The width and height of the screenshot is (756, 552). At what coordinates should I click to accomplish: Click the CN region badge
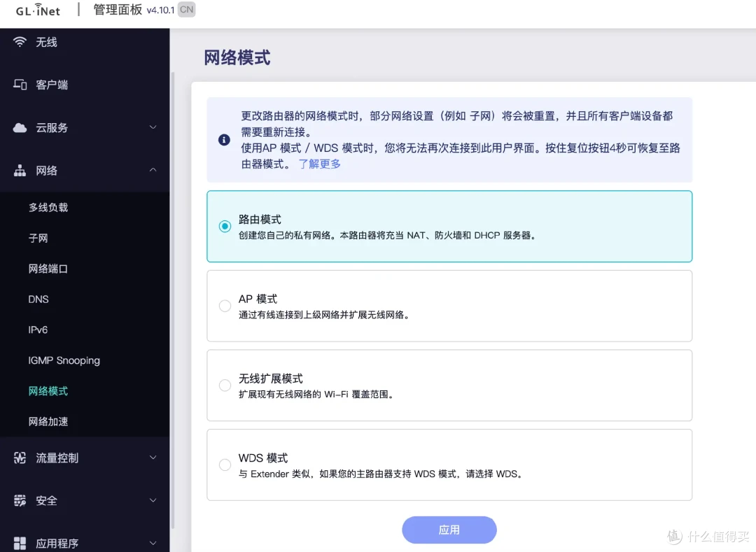pos(187,10)
